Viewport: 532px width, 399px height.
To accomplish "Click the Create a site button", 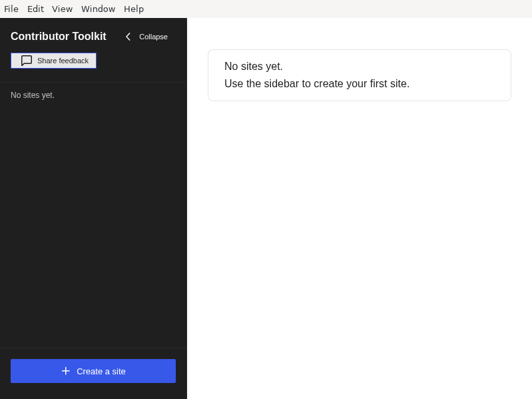I will [x=93, y=371].
